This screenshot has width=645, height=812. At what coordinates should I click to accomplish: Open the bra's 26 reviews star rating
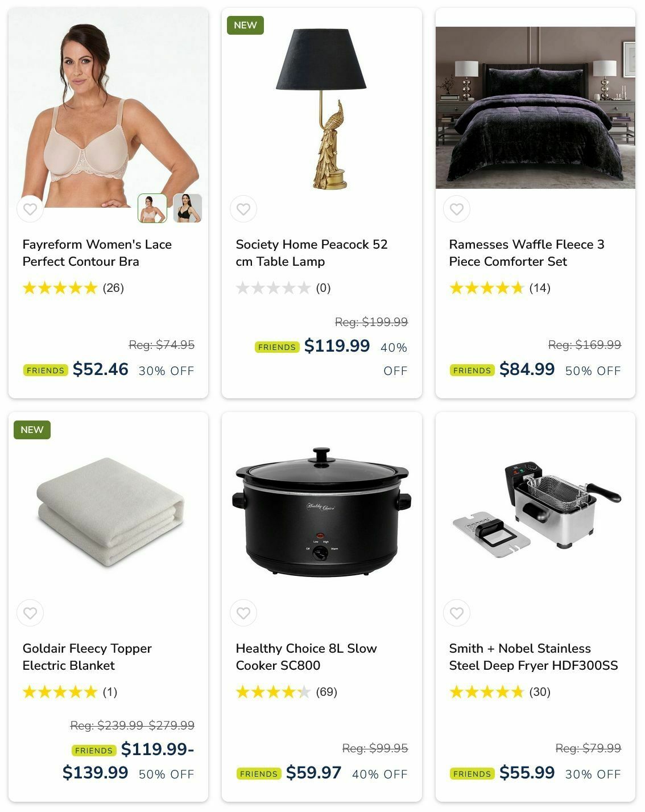click(73, 288)
